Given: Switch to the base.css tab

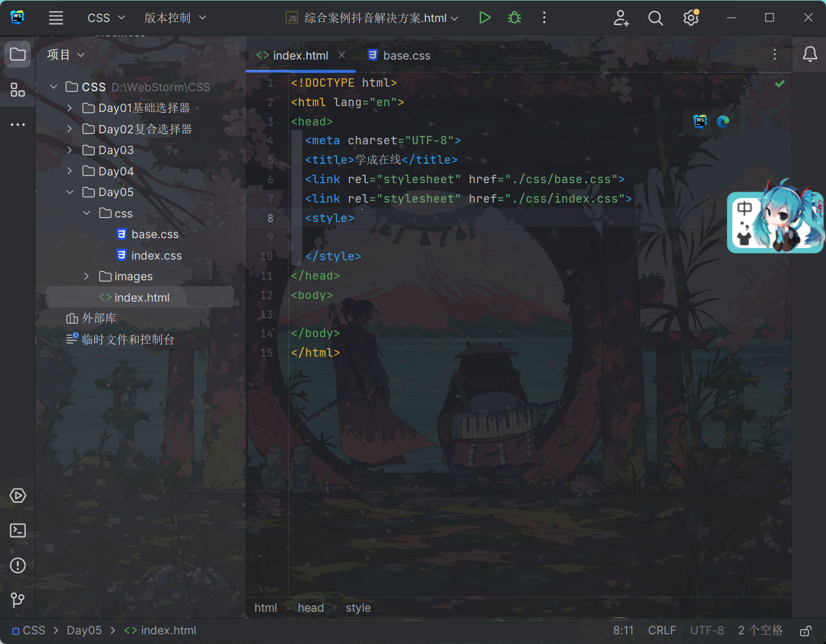Looking at the screenshot, I should coord(399,56).
